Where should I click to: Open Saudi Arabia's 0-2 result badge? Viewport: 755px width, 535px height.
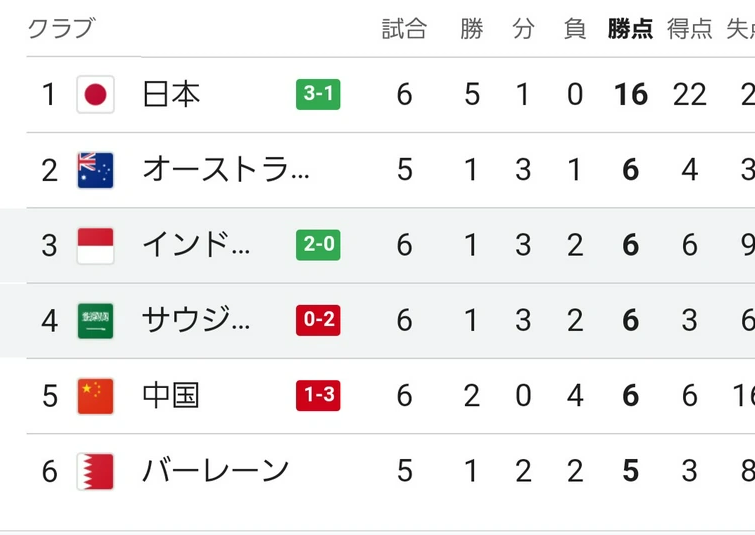[x=318, y=321]
